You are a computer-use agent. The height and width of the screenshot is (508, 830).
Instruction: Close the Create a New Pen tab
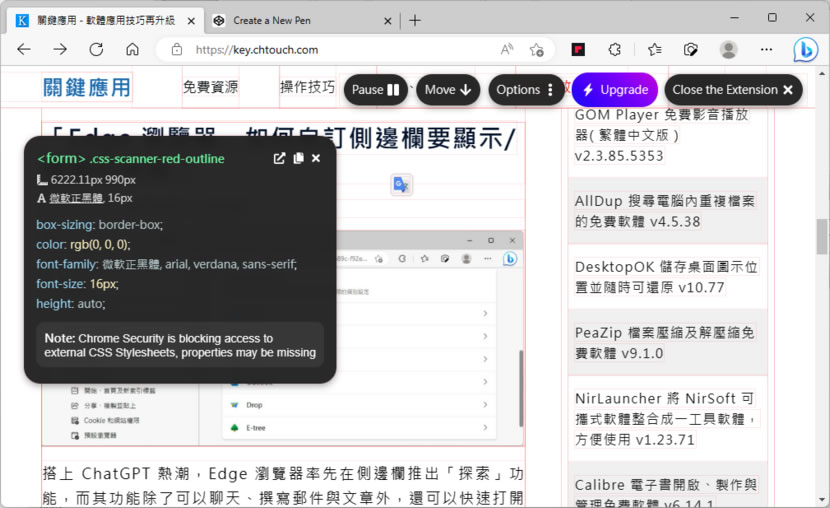pyautogui.click(x=387, y=21)
